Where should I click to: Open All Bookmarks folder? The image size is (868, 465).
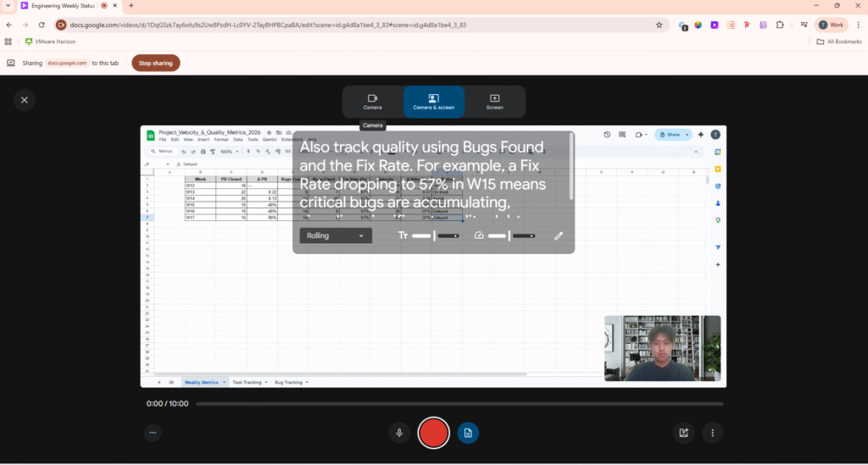click(838, 42)
